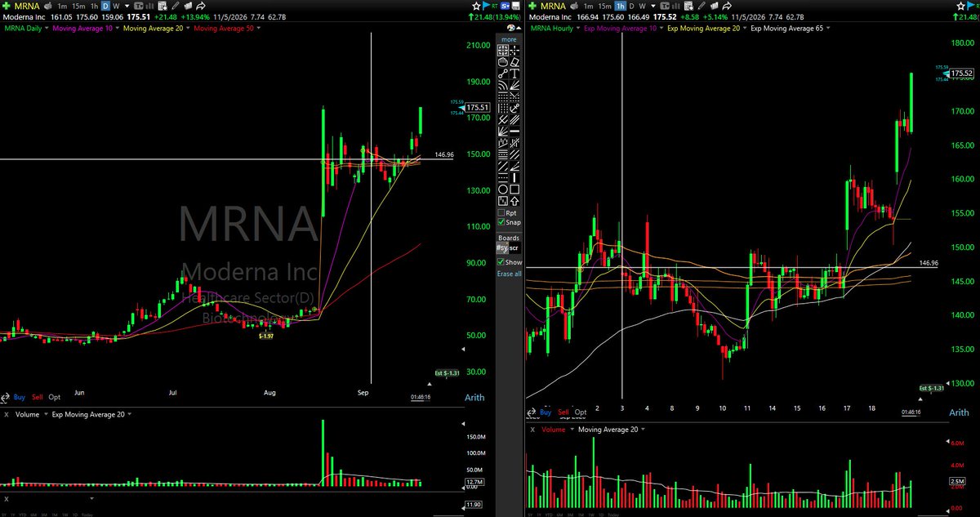The height and width of the screenshot is (517, 980).
Task: Click Sell on the left chart
Action: (38, 397)
